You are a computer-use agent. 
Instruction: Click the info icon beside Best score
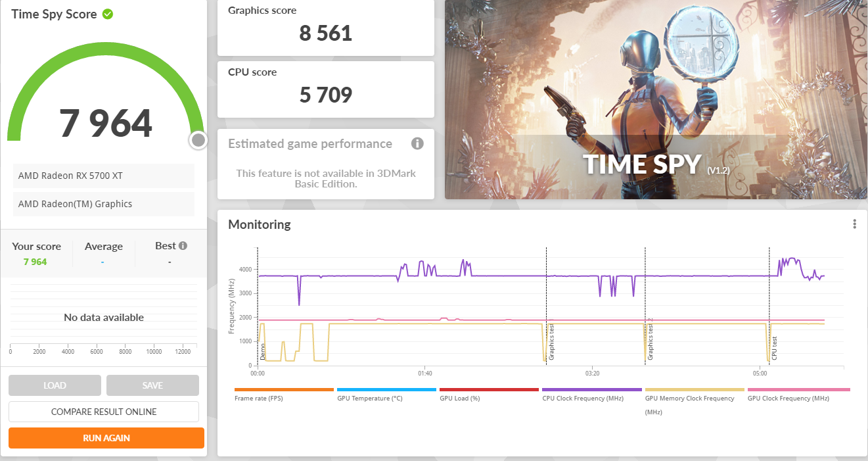point(183,246)
